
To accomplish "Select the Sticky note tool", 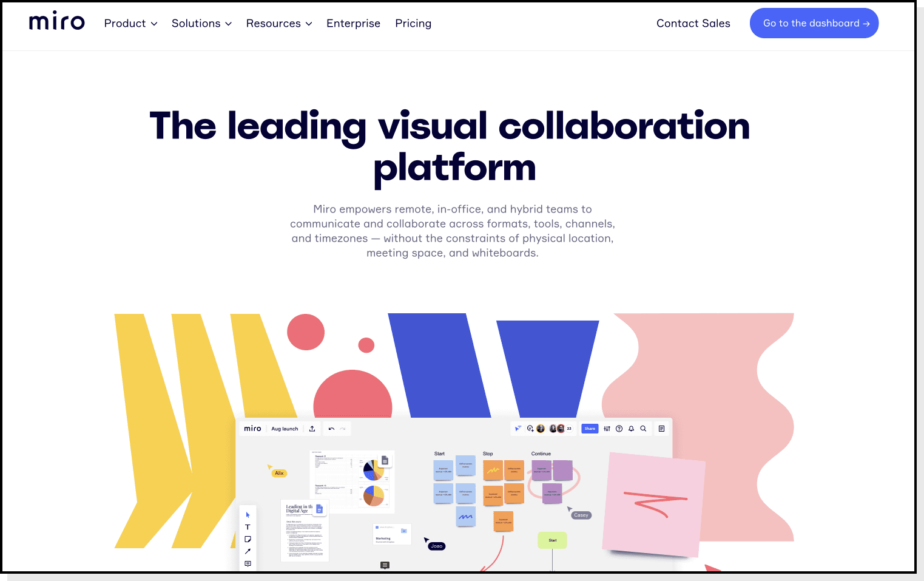I will [248, 539].
